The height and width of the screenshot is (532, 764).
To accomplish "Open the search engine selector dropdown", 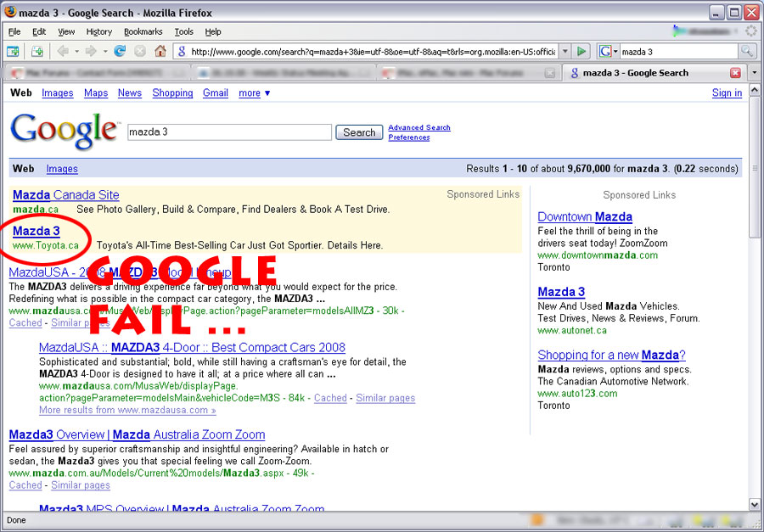I will point(615,51).
